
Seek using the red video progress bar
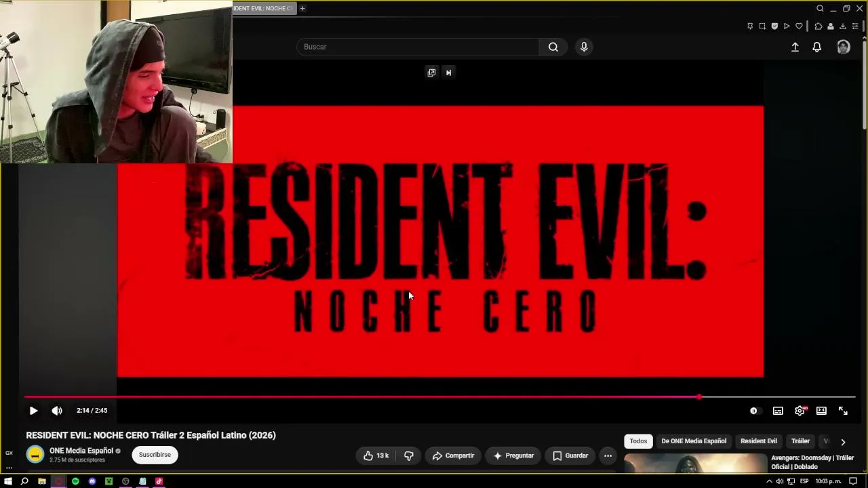439,396
